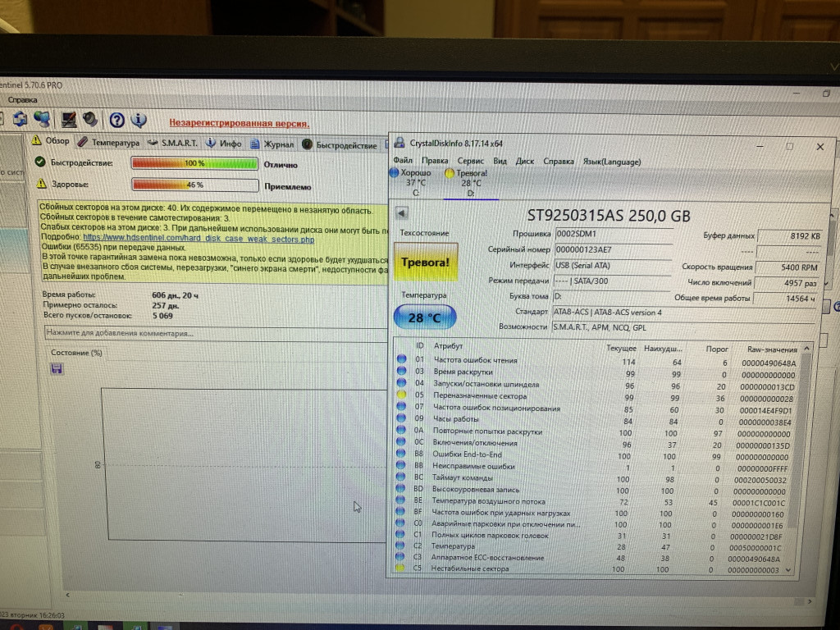Screen dimensions: 840x630
Task: Click the Прошивка field showing 0002SDM1
Action: [x=614, y=234]
